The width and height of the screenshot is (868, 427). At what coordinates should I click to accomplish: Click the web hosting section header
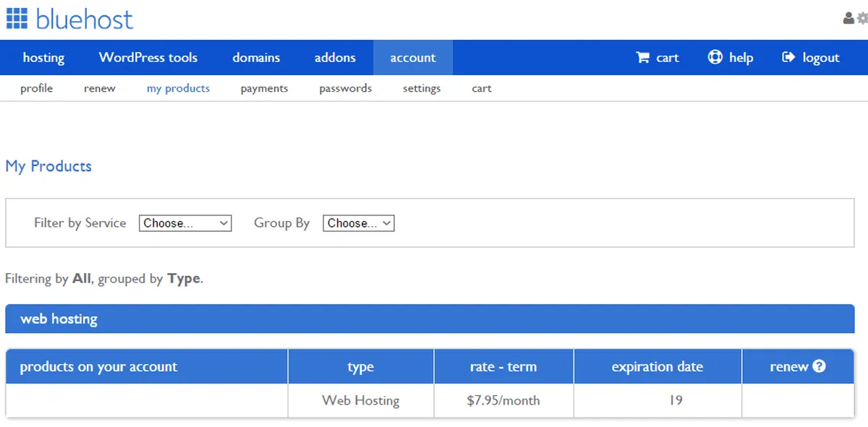pyautogui.click(x=430, y=319)
